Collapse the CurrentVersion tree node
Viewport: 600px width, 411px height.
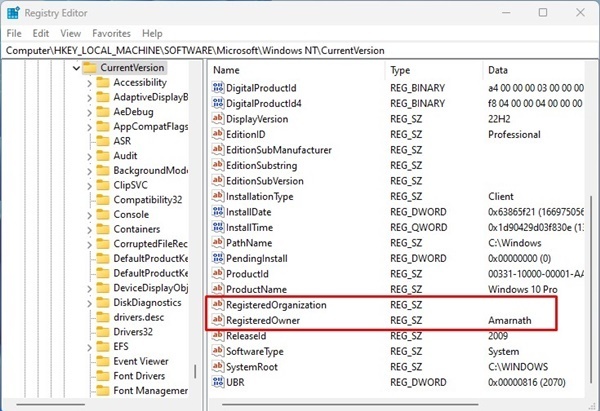pos(76,68)
